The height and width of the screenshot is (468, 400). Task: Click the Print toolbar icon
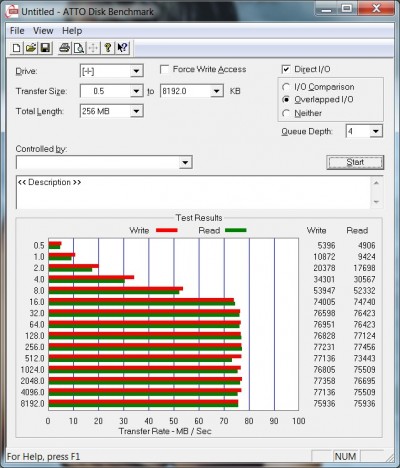64,48
